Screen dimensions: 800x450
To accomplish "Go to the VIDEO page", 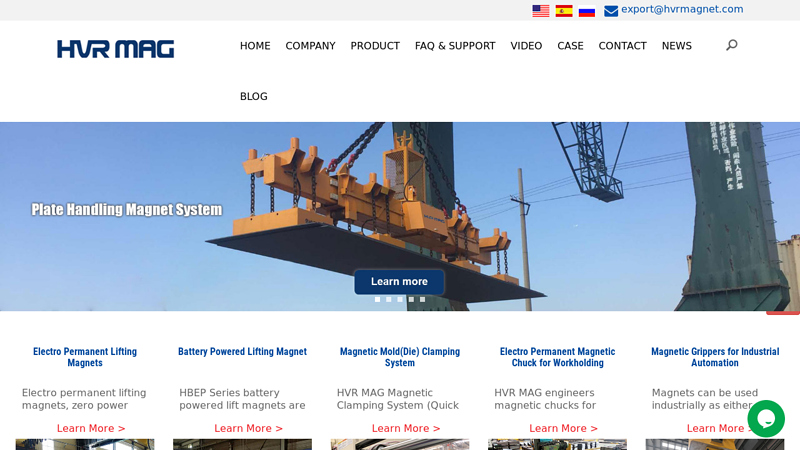I will pos(526,46).
